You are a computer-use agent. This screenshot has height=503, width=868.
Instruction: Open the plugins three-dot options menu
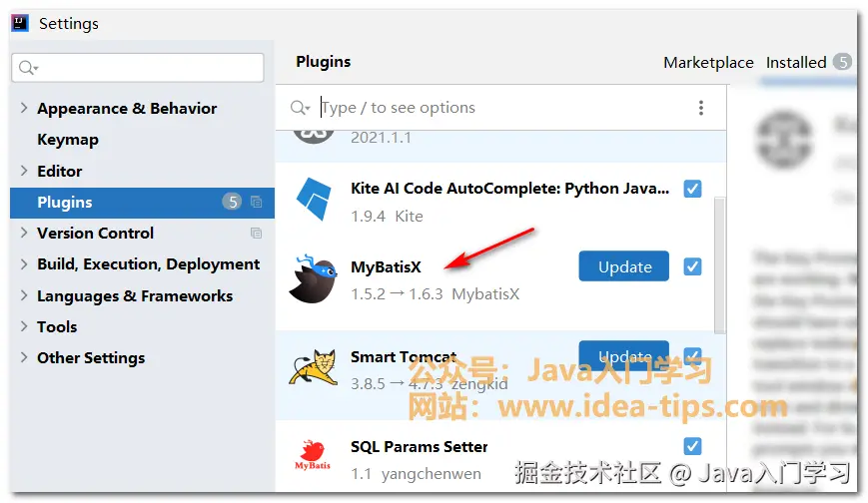click(701, 108)
